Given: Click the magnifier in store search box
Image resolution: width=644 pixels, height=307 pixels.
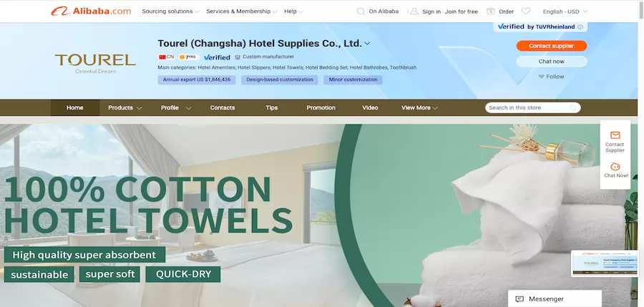Looking at the screenshot, I should 572,107.
